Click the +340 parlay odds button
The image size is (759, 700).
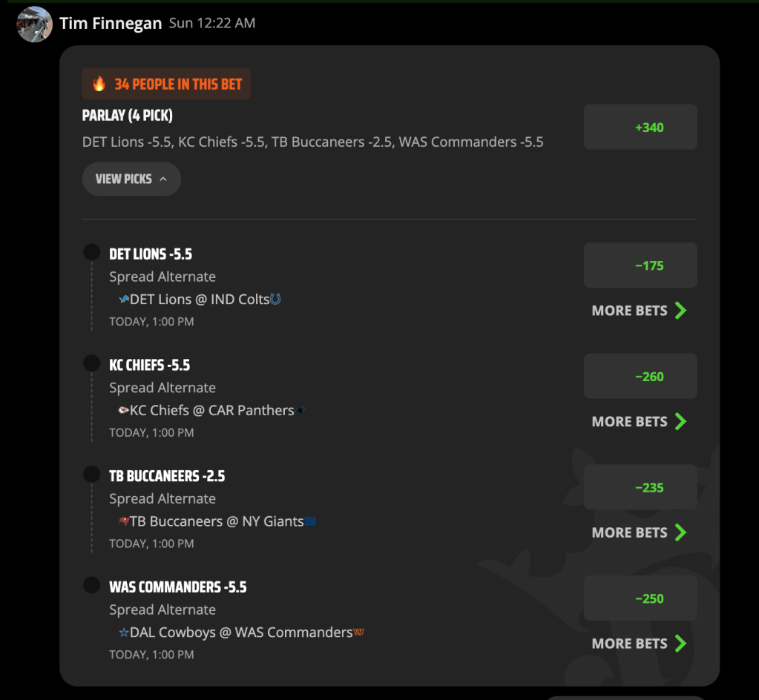[640, 128]
